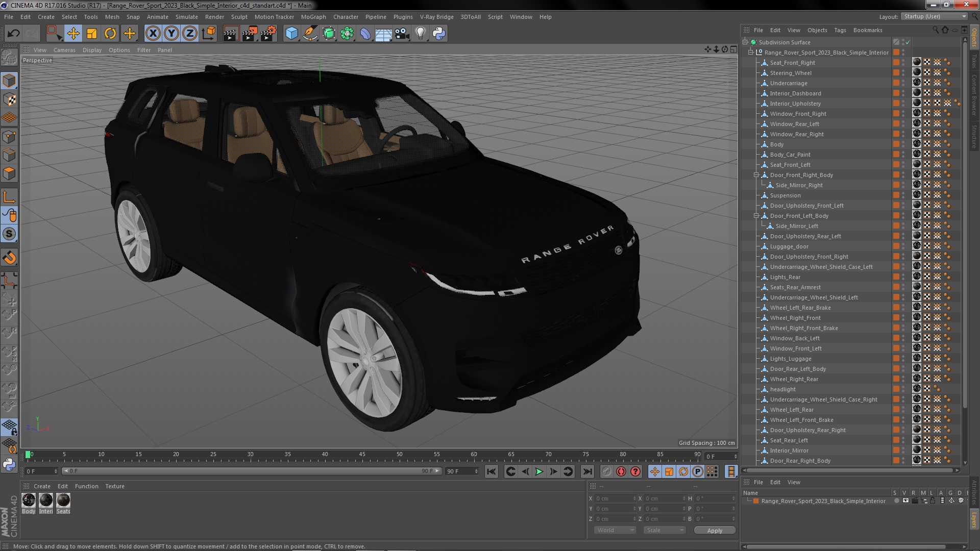Viewport: 980px width, 551px height.
Task: Open the spline Pen tool
Action: [x=310, y=34]
